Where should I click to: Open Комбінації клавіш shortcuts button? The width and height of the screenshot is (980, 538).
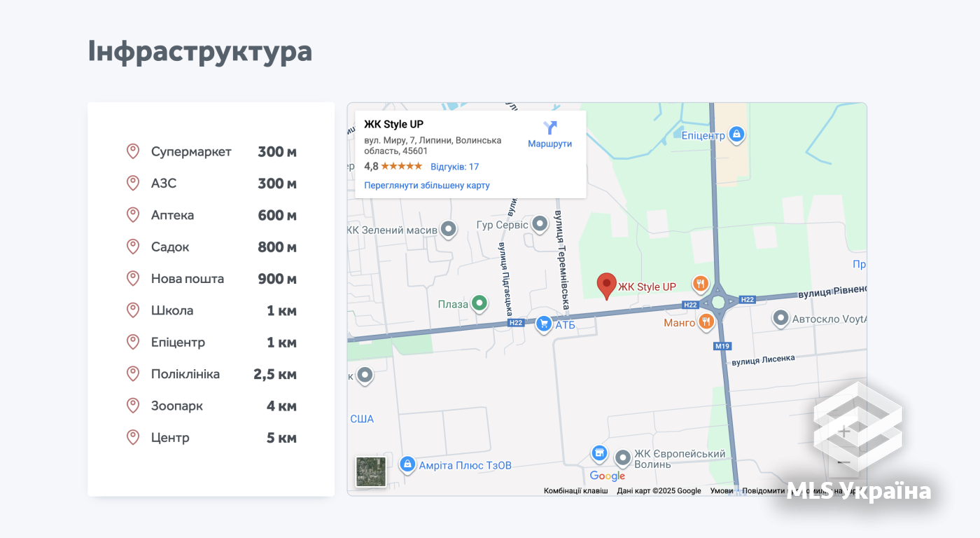click(576, 491)
